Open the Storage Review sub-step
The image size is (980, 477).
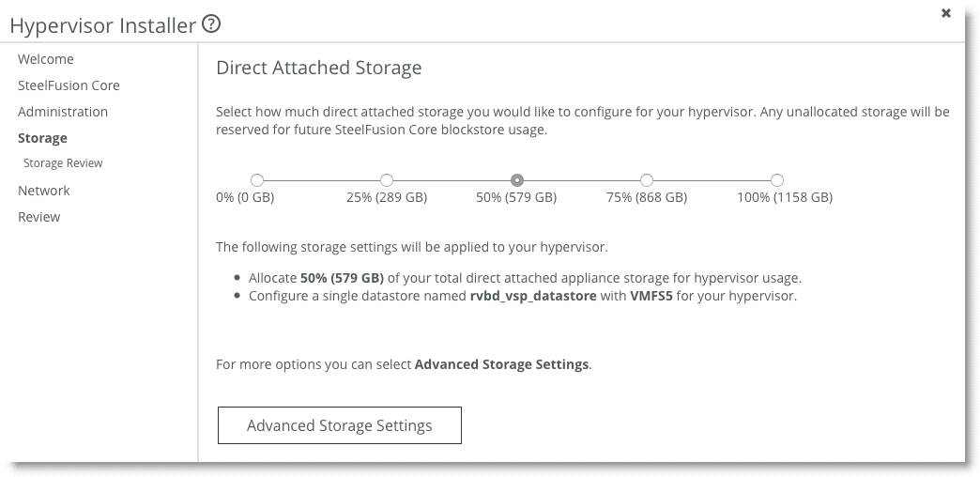63,163
